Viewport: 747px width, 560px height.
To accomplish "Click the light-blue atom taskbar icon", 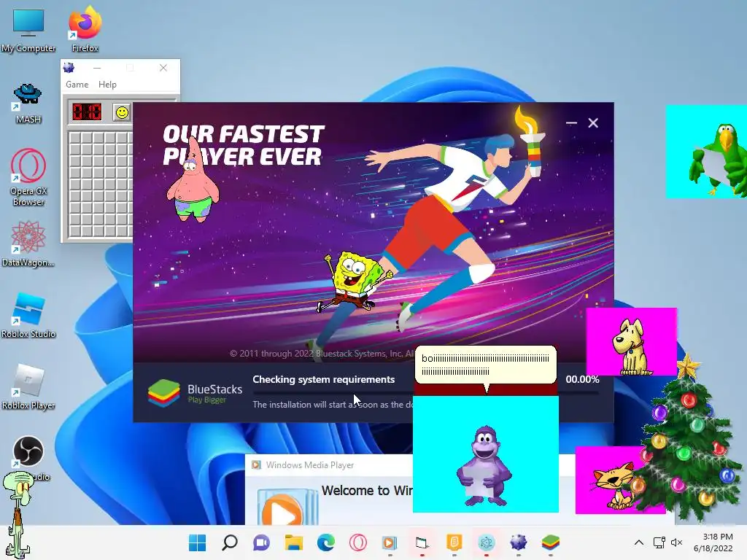I will (x=487, y=542).
